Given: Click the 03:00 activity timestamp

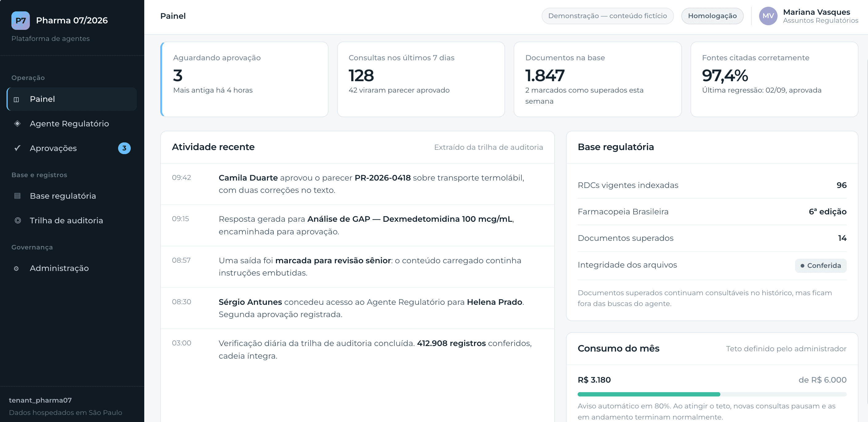Looking at the screenshot, I should (x=181, y=343).
